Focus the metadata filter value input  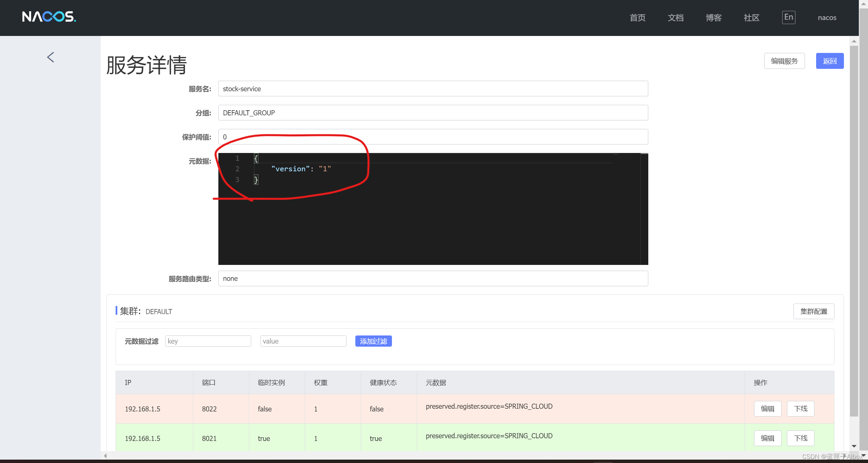[303, 341]
